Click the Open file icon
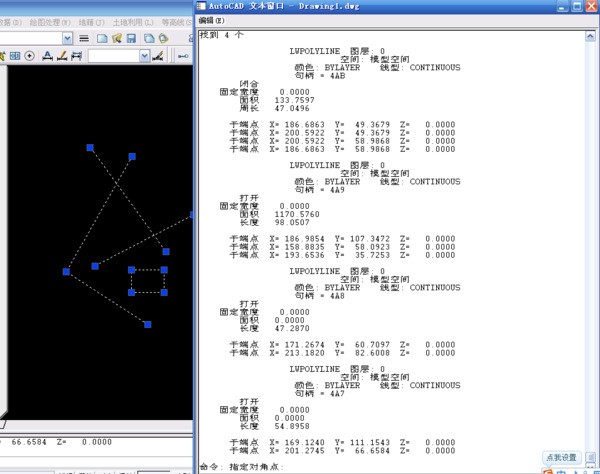The image size is (600, 474). [x=116, y=38]
